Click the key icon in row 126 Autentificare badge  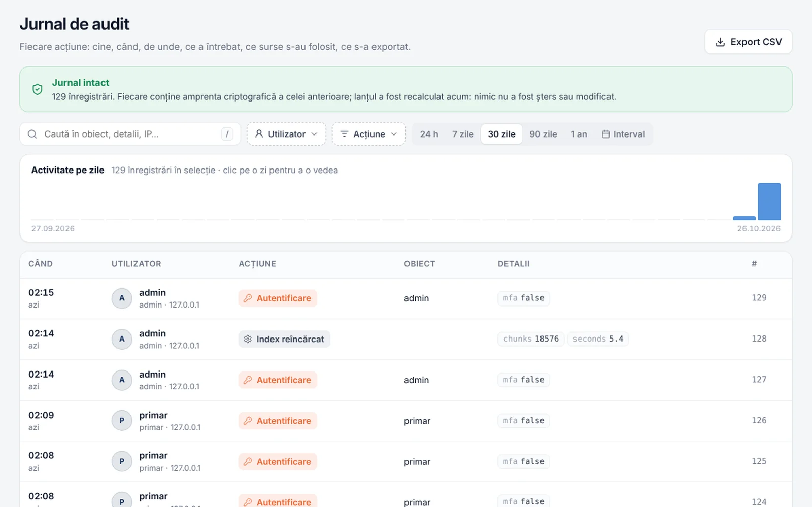click(248, 421)
